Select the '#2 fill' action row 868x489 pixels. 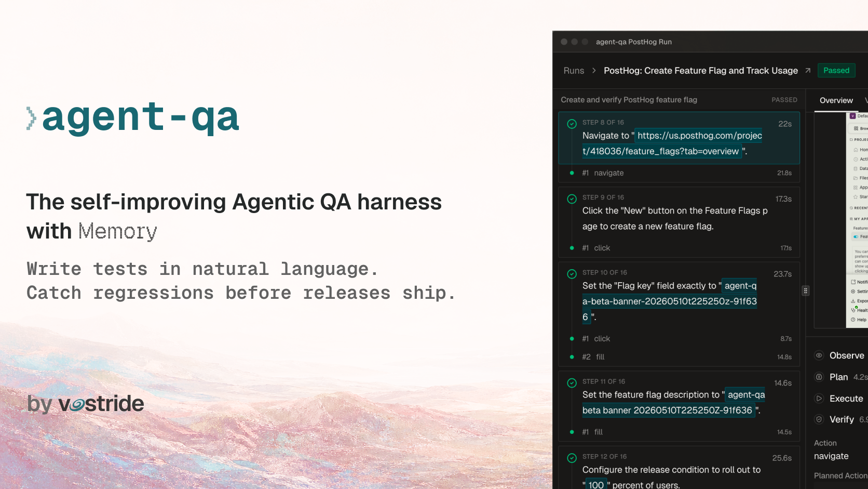[679, 357]
